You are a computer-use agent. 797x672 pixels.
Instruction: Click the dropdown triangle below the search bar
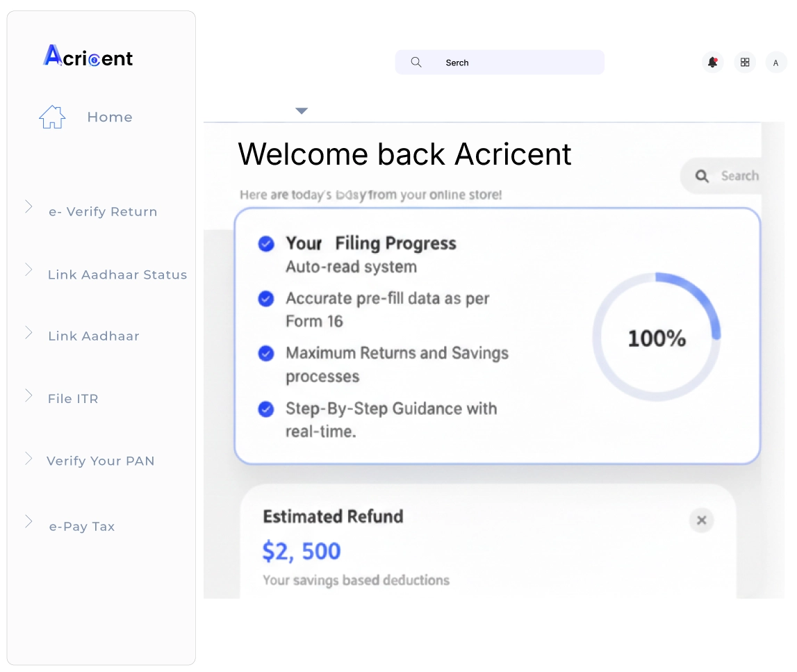pyautogui.click(x=302, y=111)
